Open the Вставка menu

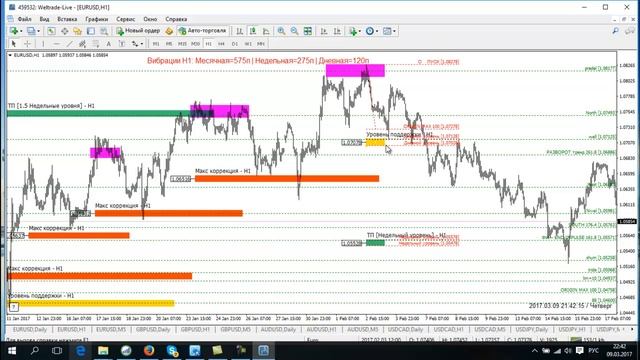(x=67, y=19)
